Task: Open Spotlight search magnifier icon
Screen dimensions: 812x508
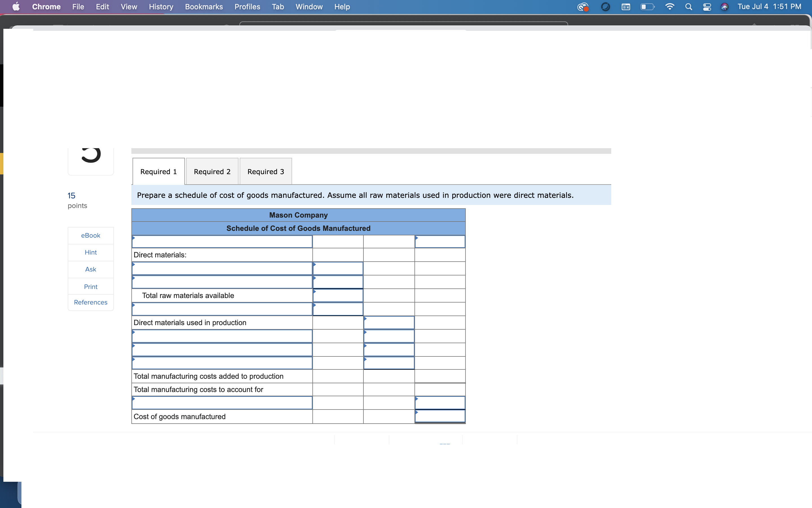Action: tap(689, 7)
